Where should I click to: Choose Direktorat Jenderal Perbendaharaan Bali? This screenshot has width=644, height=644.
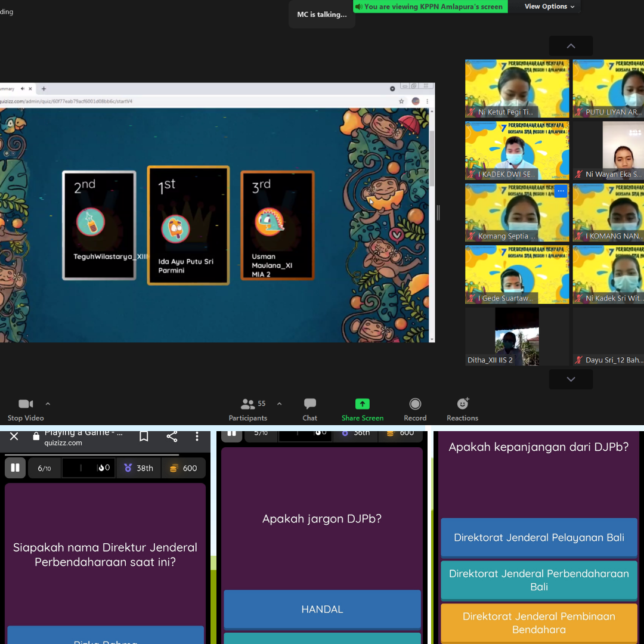tap(539, 580)
